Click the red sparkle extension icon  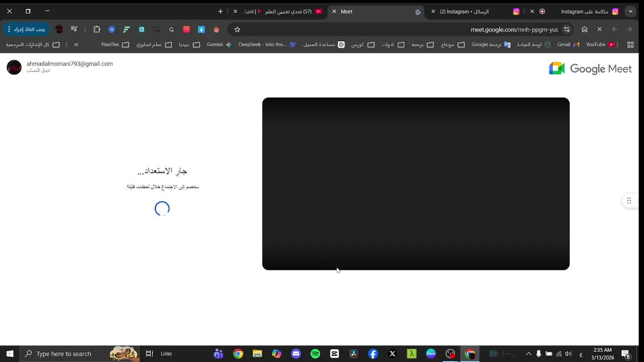point(186,29)
